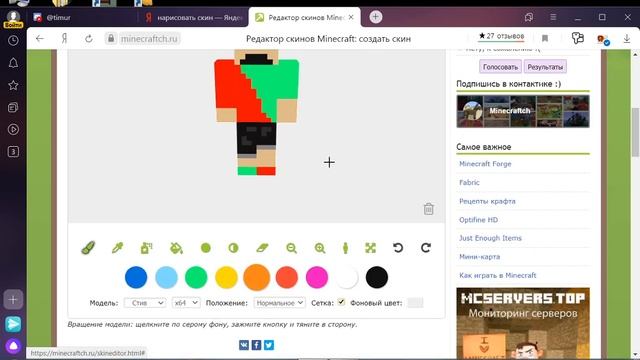Image resolution: width=640 pixels, height=360 pixels.
Task: Close the Редактор скинов Minecraft tab
Action: point(351,17)
